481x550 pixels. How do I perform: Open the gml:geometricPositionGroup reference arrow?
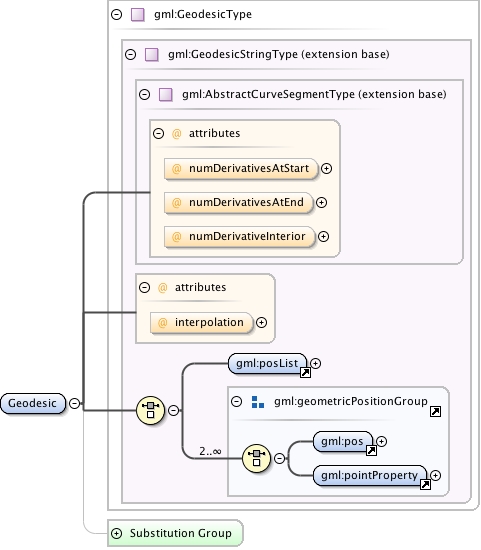pos(435,411)
